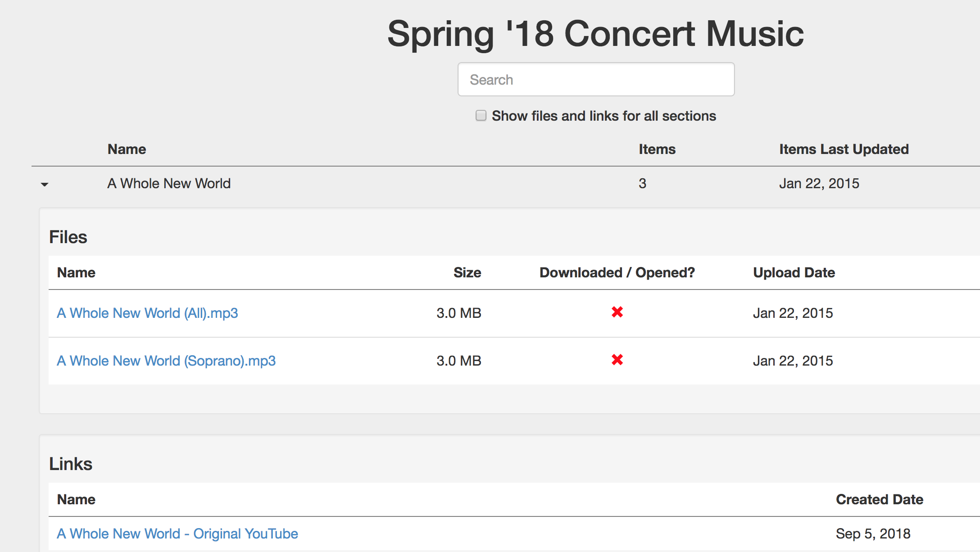Open A Whole New World - Original YouTube link

point(177,534)
